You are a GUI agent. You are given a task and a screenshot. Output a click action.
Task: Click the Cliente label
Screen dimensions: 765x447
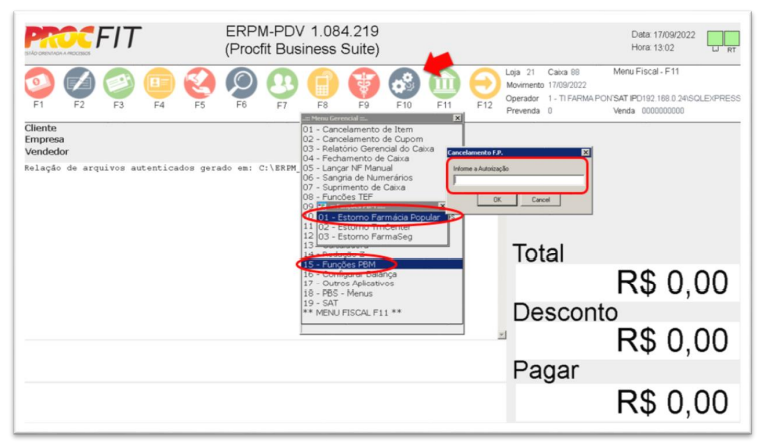[40, 128]
